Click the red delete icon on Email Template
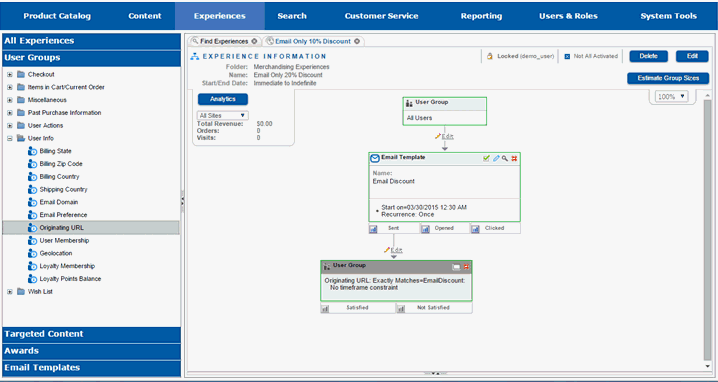Image resolution: width=718 pixels, height=382 pixels. (x=514, y=158)
